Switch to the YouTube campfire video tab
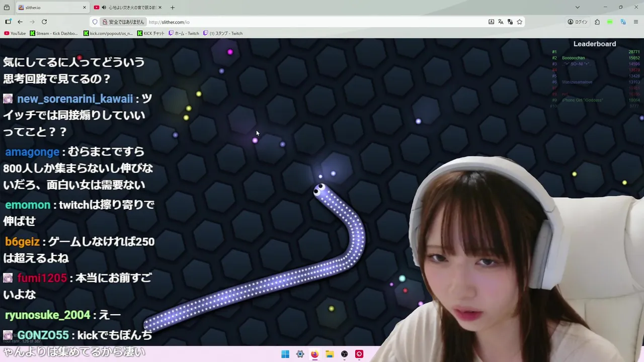Viewport: 644px width, 362px height. click(128, 8)
